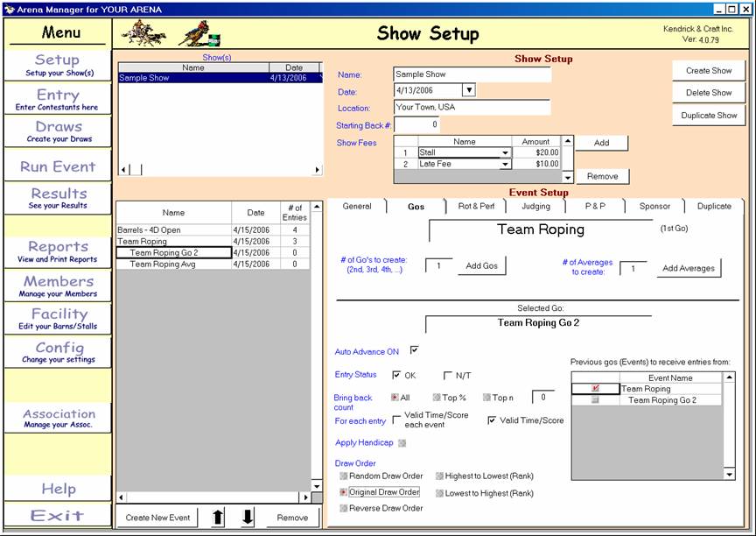
Task: Open the Setup menu section
Action: pyautogui.click(x=57, y=65)
